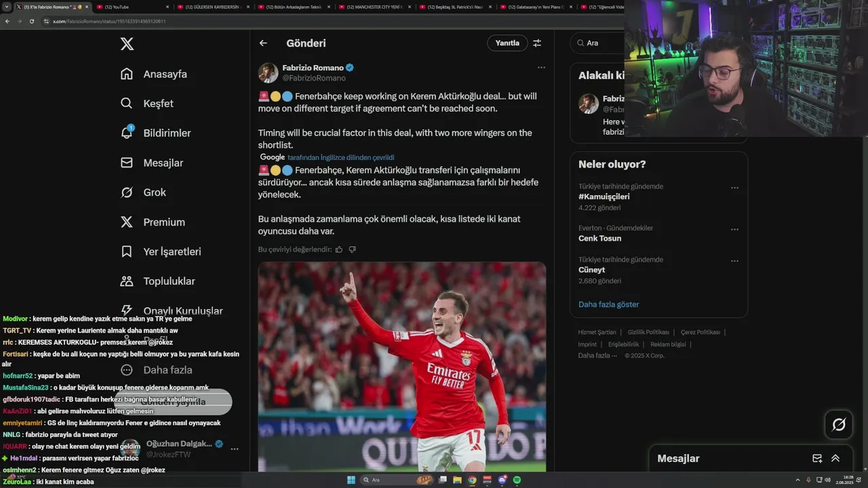
Task: Open Premium in the sidebar
Action: 153,222
